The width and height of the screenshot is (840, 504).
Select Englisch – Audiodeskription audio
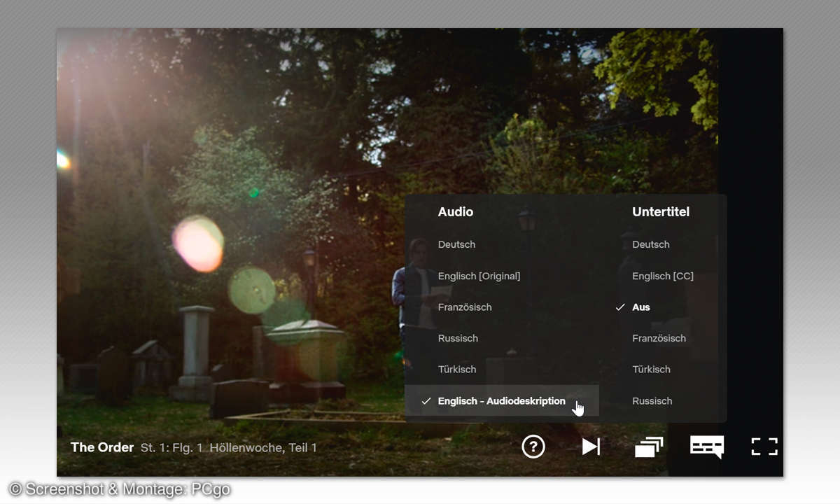[x=502, y=400]
